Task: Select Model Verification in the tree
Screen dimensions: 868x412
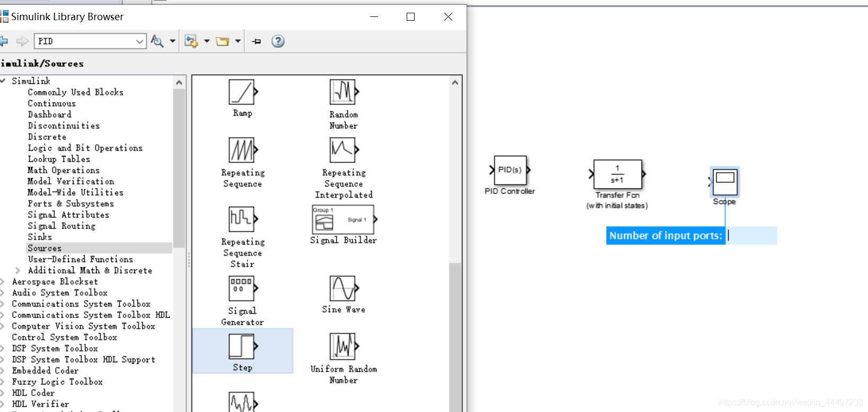Action: (x=71, y=181)
